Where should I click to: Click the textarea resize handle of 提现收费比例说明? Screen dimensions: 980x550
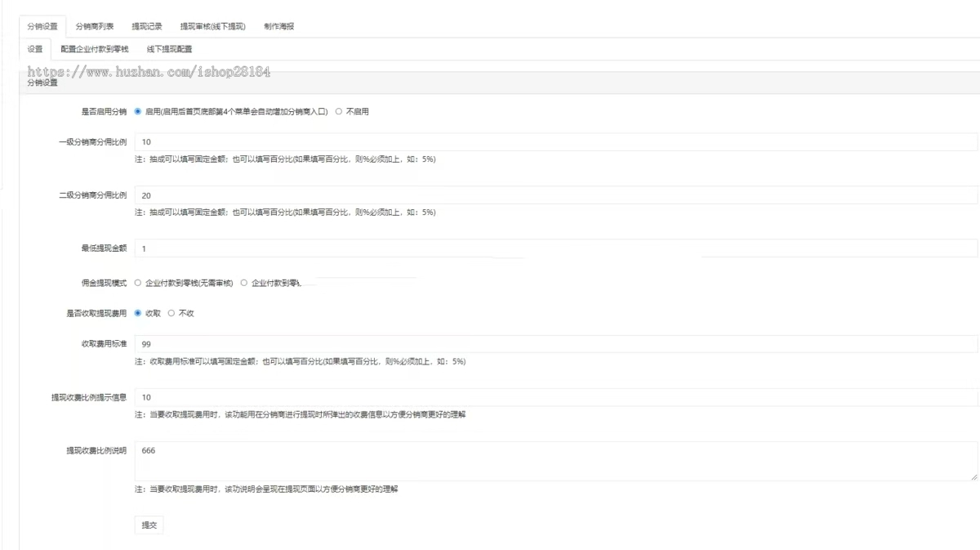[x=973, y=476]
